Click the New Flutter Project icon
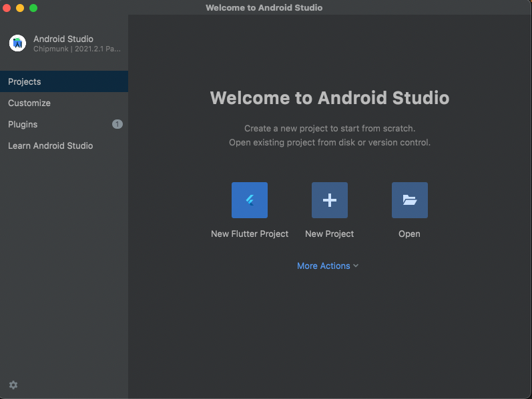The image size is (532, 399). pyautogui.click(x=250, y=200)
